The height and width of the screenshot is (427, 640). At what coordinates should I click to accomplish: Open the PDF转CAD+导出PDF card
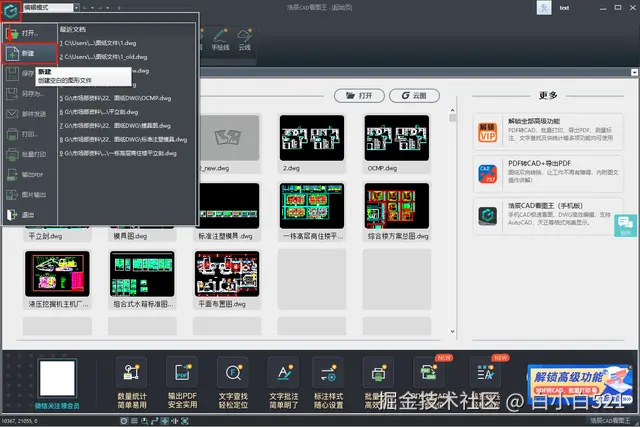(x=548, y=174)
